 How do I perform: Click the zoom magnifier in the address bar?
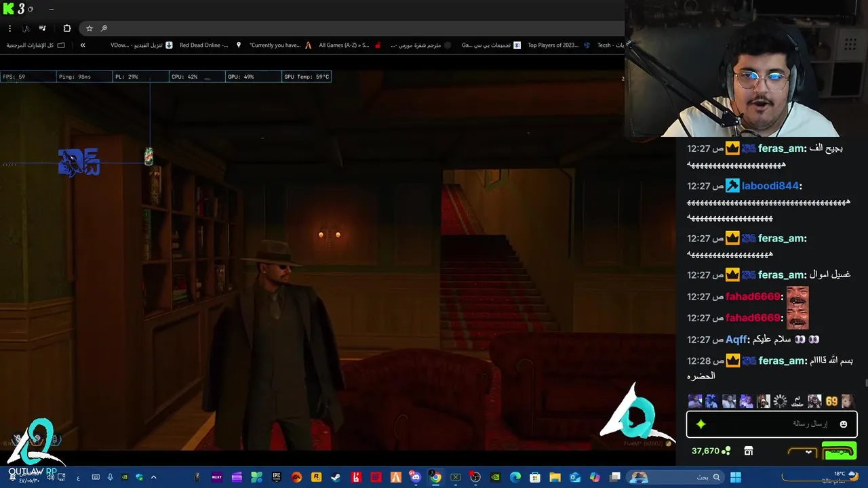104,28
